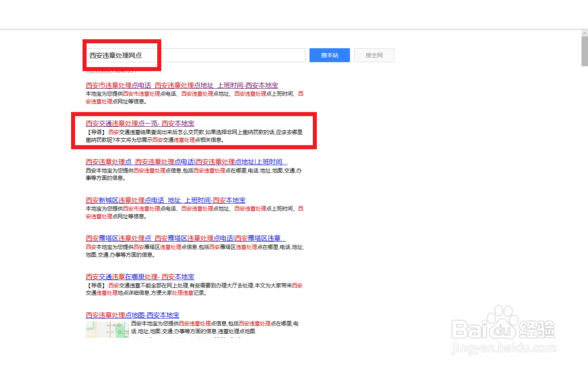Open 西安违章处理点电话|地址|上班时间 result link

187,162
